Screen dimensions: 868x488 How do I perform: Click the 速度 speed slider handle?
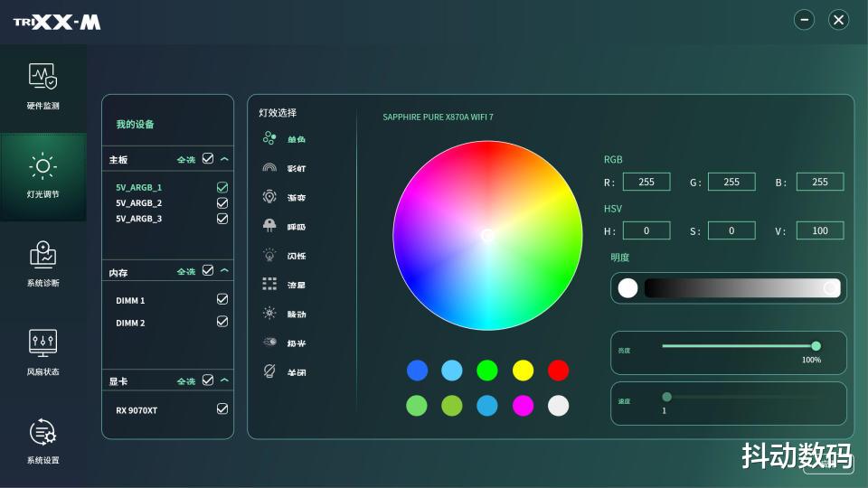pyautogui.click(x=667, y=397)
